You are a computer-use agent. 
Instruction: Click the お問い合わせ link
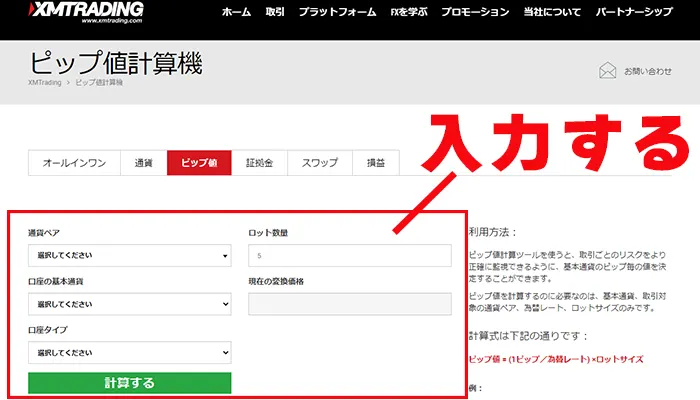(x=648, y=71)
